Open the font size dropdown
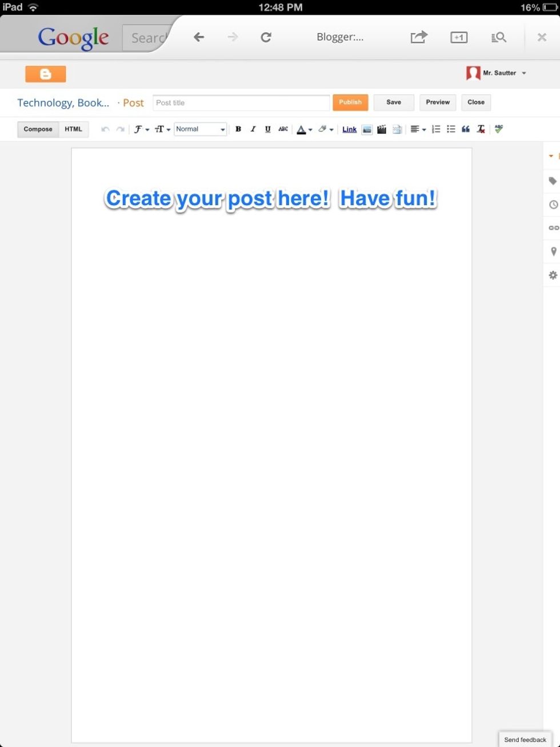Screen dimensions: 560x747 [x=162, y=129]
